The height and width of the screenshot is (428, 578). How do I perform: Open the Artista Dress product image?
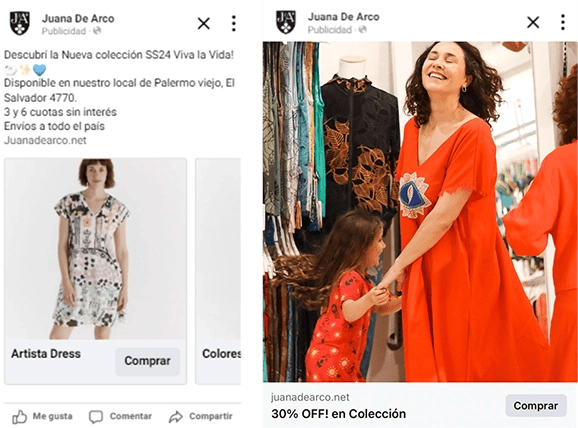[x=95, y=249]
